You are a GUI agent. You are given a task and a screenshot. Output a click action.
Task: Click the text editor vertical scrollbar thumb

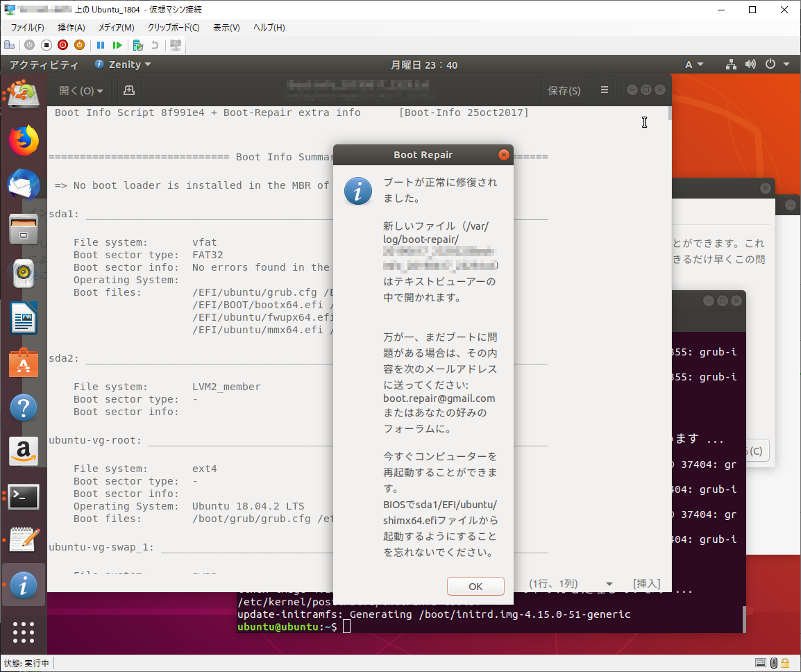[x=669, y=113]
